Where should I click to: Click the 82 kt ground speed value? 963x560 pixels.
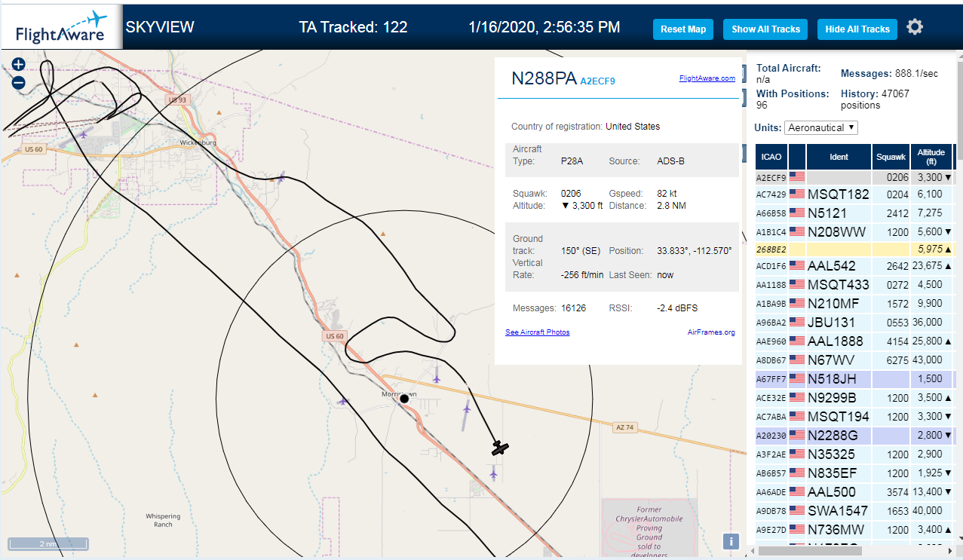668,194
